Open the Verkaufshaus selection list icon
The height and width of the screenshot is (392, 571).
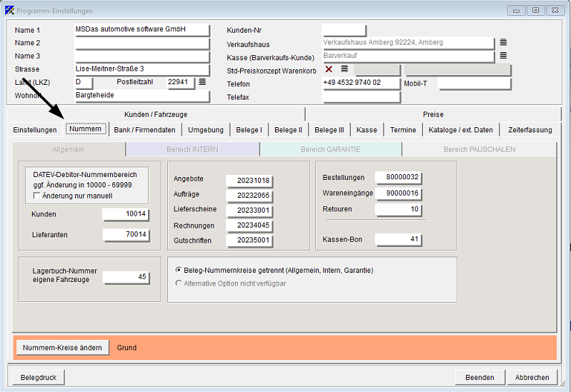point(503,42)
